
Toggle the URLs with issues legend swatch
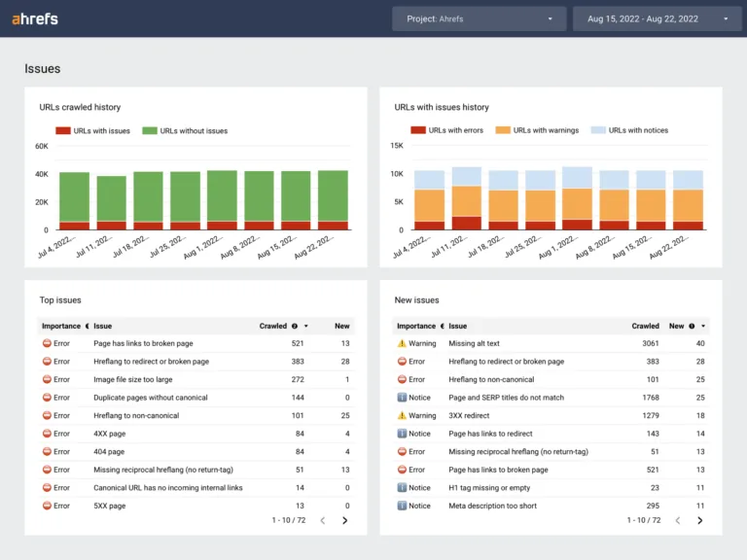coord(63,131)
